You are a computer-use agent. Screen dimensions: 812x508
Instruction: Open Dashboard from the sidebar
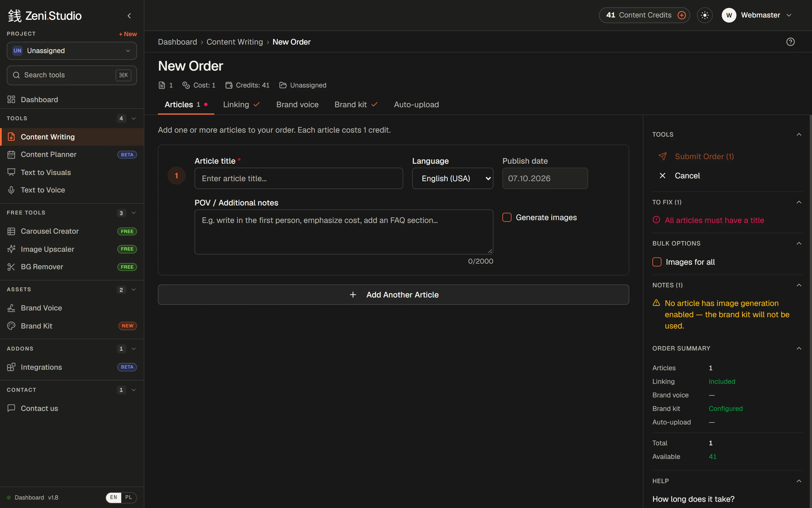click(72, 99)
